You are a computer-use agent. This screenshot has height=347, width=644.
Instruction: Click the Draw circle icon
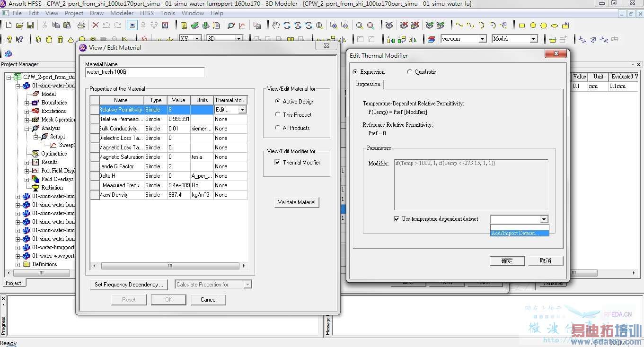coord(533,25)
